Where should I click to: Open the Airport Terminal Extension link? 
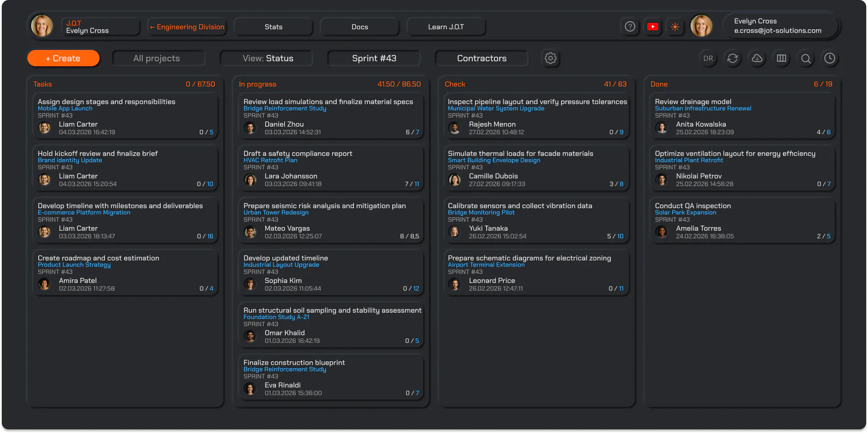click(486, 265)
